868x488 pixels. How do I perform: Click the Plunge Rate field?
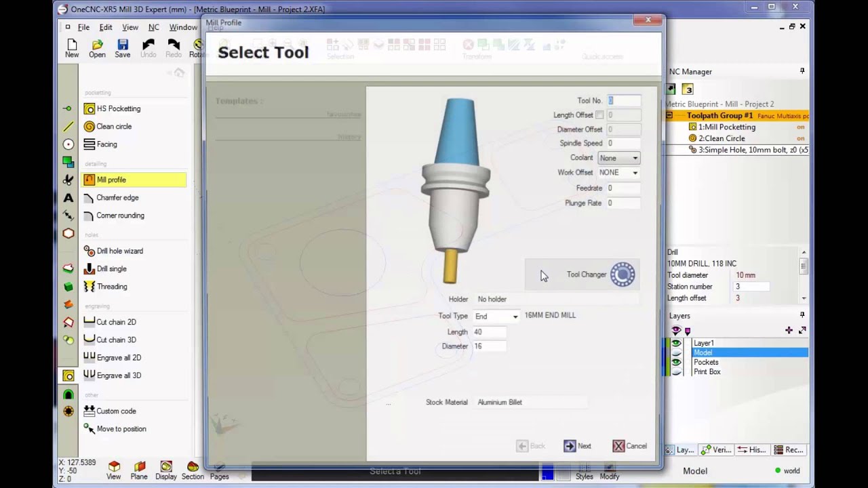pos(623,203)
